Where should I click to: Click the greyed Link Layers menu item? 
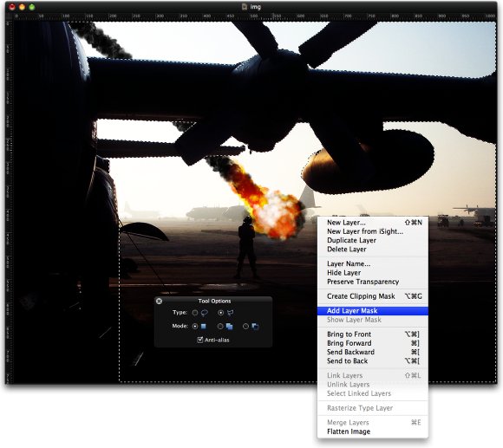(x=373, y=375)
